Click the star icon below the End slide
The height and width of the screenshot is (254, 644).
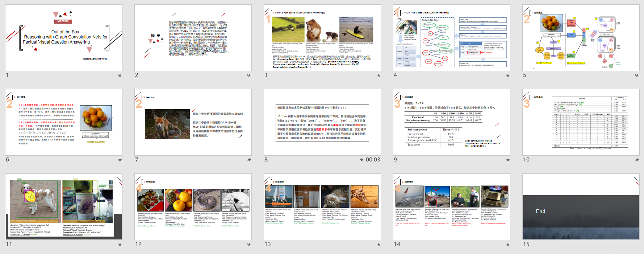[x=637, y=244]
